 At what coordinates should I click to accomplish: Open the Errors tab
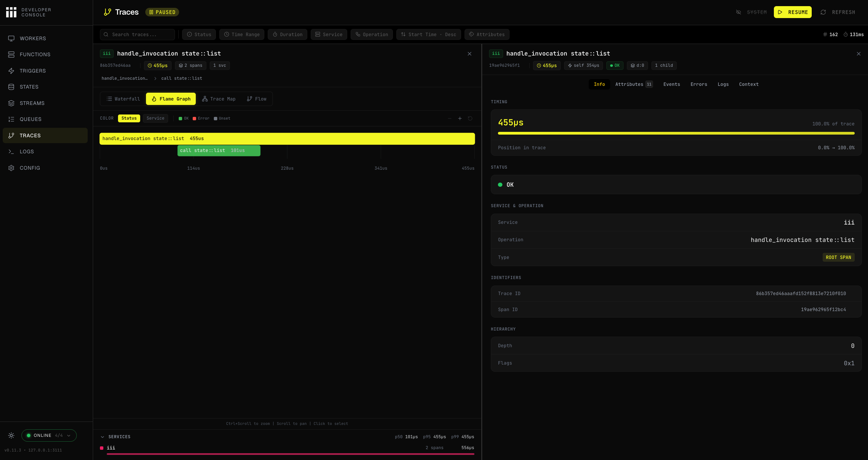click(699, 84)
